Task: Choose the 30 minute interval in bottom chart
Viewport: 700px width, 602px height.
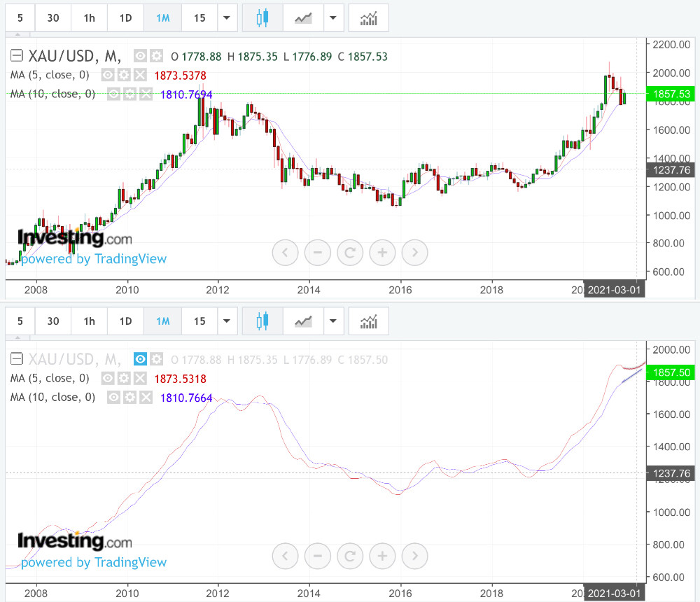Action: [53, 321]
